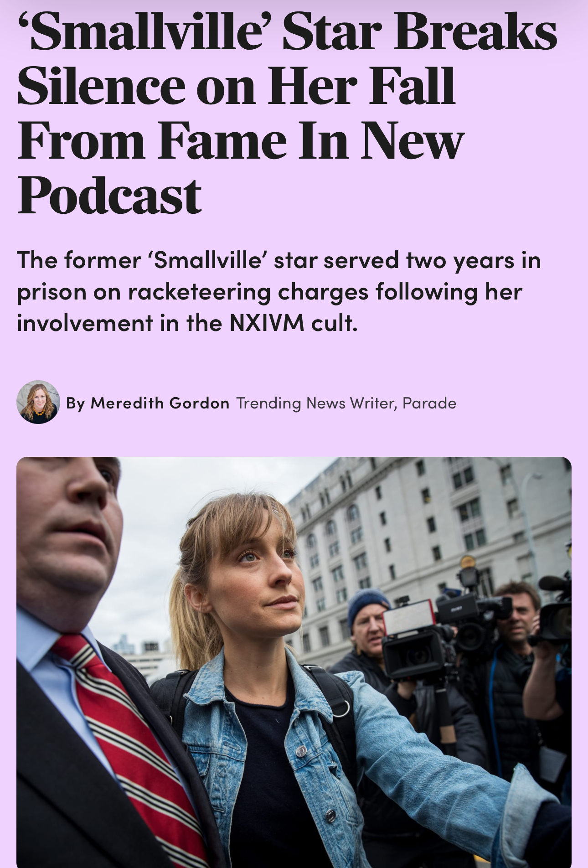Select the racketeering charges subtitle paragraph
This screenshot has width=588, height=868.
click(279, 292)
